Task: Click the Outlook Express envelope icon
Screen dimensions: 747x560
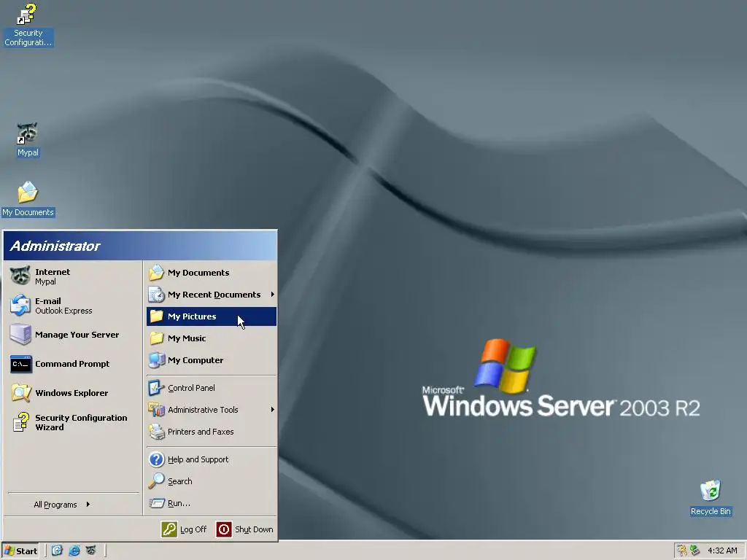Action: coord(20,306)
